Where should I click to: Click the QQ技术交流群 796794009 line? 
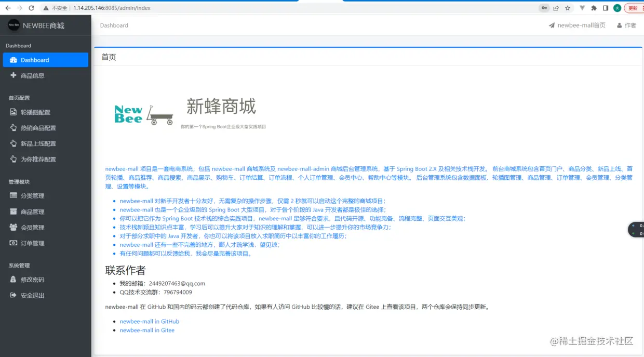tap(156, 292)
